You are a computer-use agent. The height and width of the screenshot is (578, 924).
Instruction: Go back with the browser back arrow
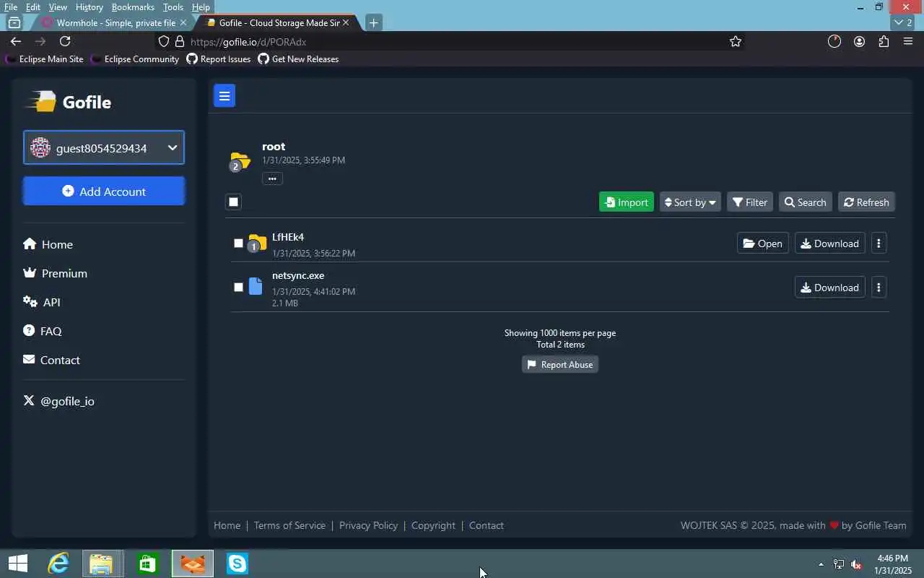click(16, 42)
